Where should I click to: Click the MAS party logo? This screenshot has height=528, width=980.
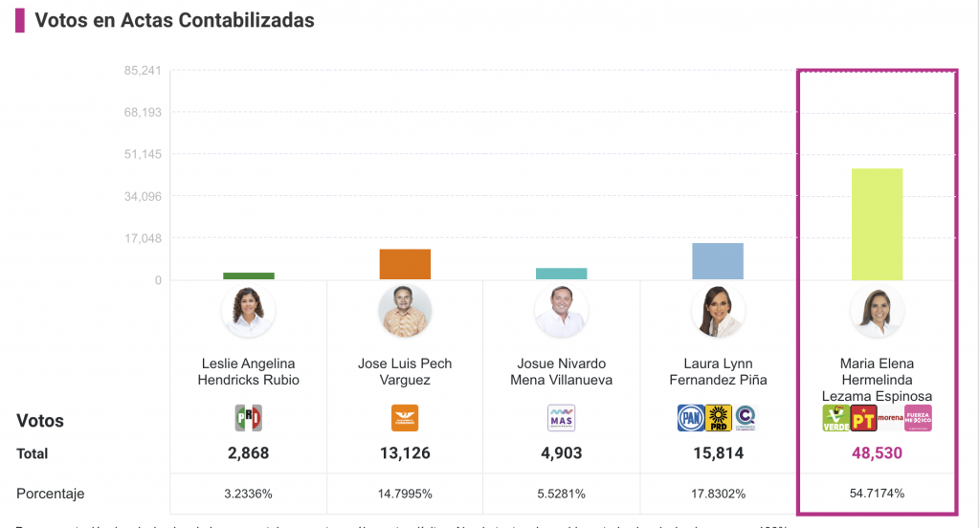point(561,418)
